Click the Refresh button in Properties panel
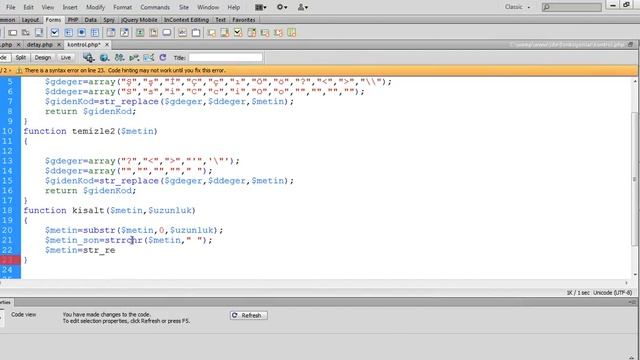Image resolution: width=640 pixels, height=360 pixels. point(249,316)
